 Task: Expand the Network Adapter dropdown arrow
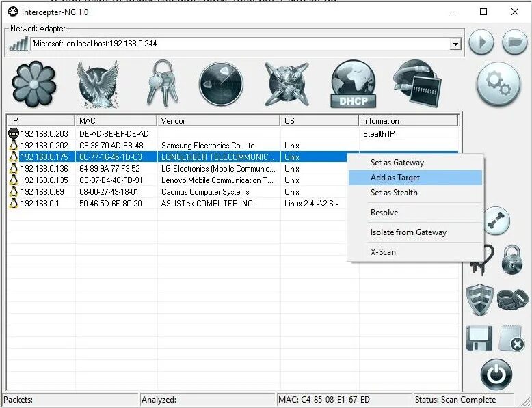[455, 44]
